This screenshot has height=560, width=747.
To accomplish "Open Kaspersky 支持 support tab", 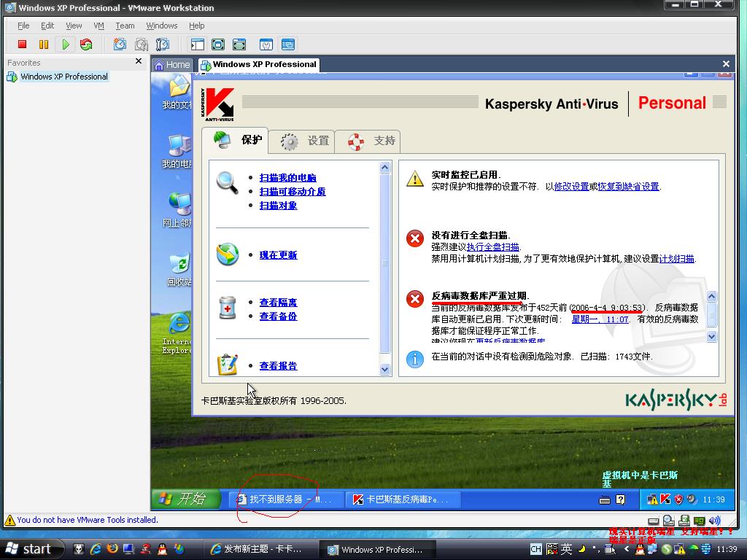I will pos(368,141).
